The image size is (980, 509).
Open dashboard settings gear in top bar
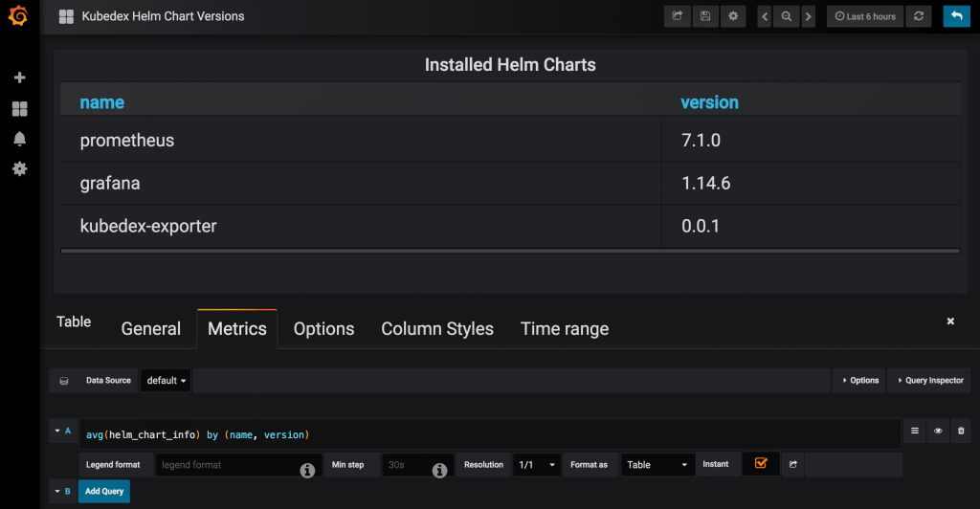click(x=733, y=16)
